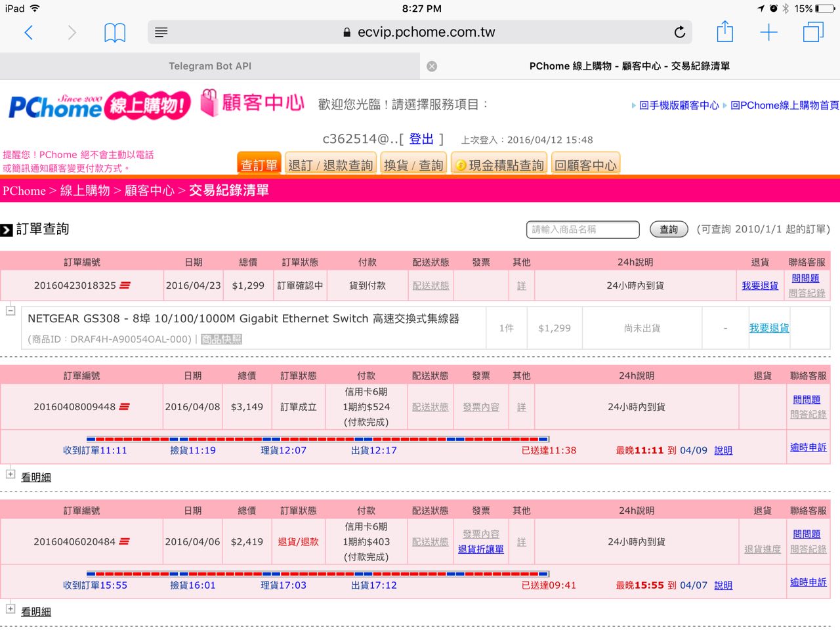Show the Reader view icon
Viewport: 840px width, 630px height.
pyautogui.click(x=161, y=32)
